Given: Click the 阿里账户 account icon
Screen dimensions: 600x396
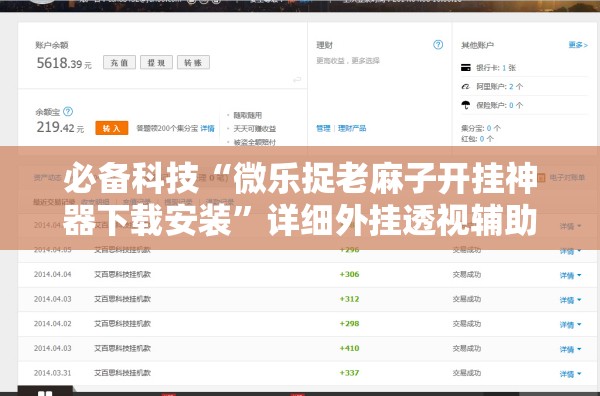Looking at the screenshot, I should pos(466,86).
